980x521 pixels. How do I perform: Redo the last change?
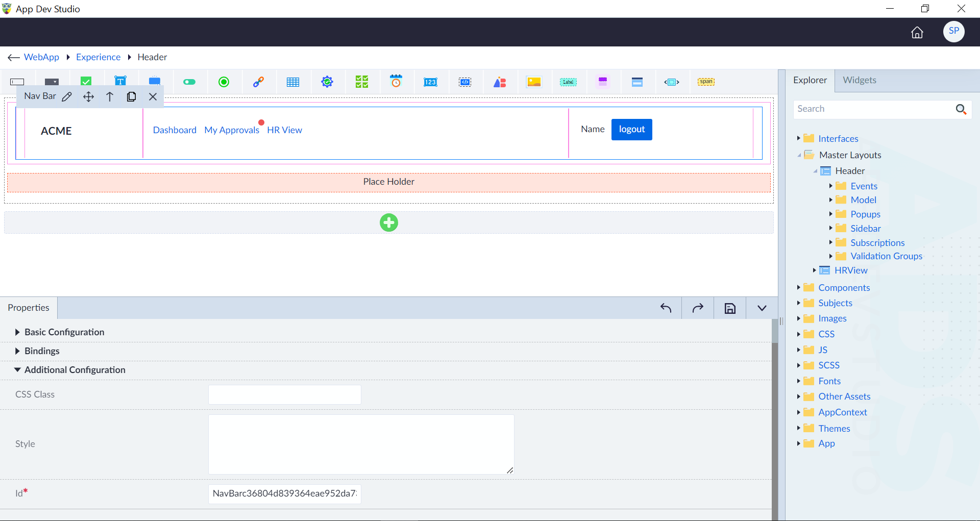698,308
